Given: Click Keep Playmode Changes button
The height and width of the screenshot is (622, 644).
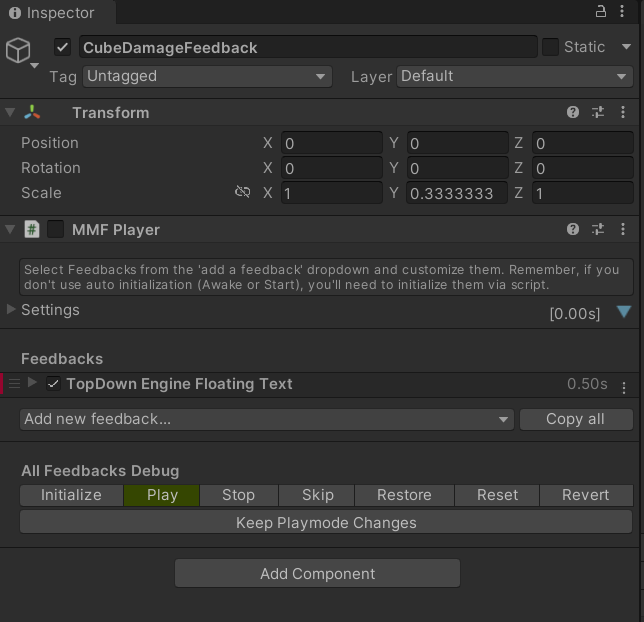Looking at the screenshot, I should (326, 523).
